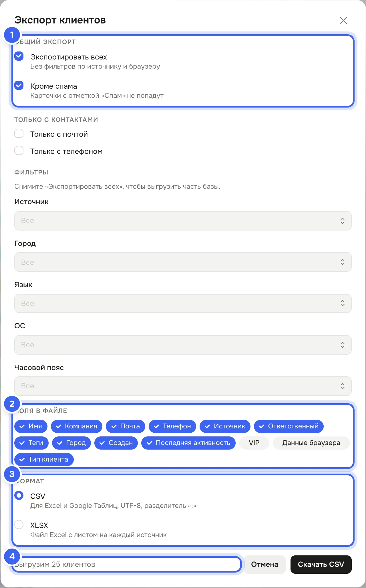Add the Данные браузера field chip

coord(311,443)
